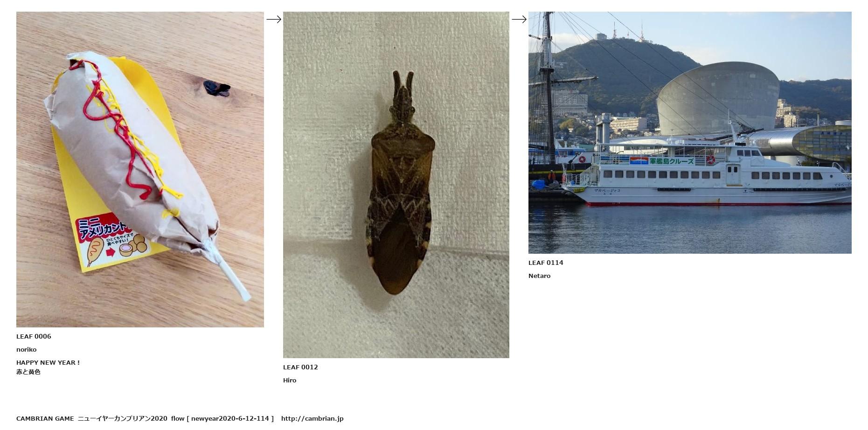Click the domed building in the harbor photo

(718, 99)
